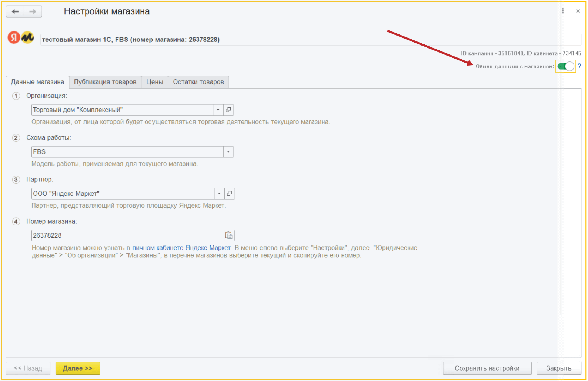Expand the Partner dropdown list
588x381 pixels.
point(219,194)
